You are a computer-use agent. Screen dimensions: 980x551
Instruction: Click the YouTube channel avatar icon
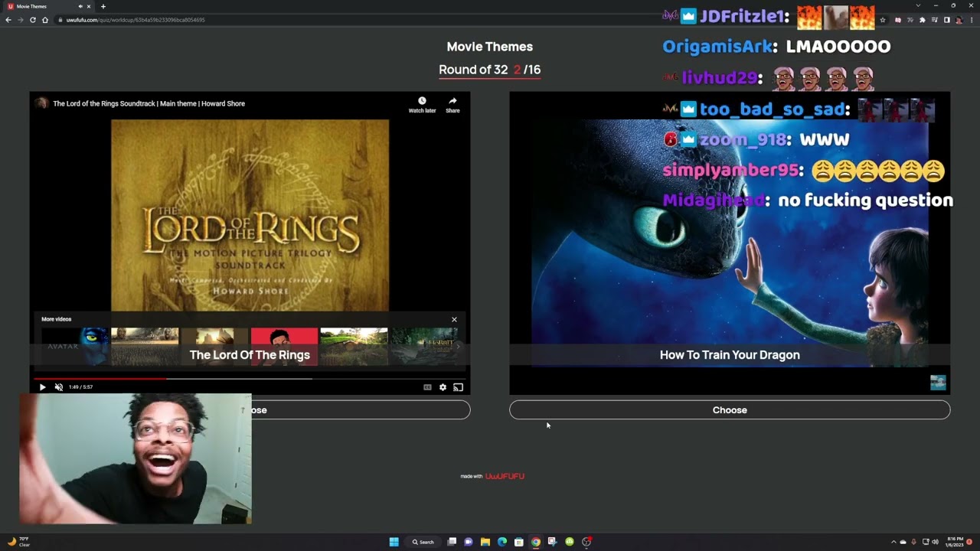(41, 103)
